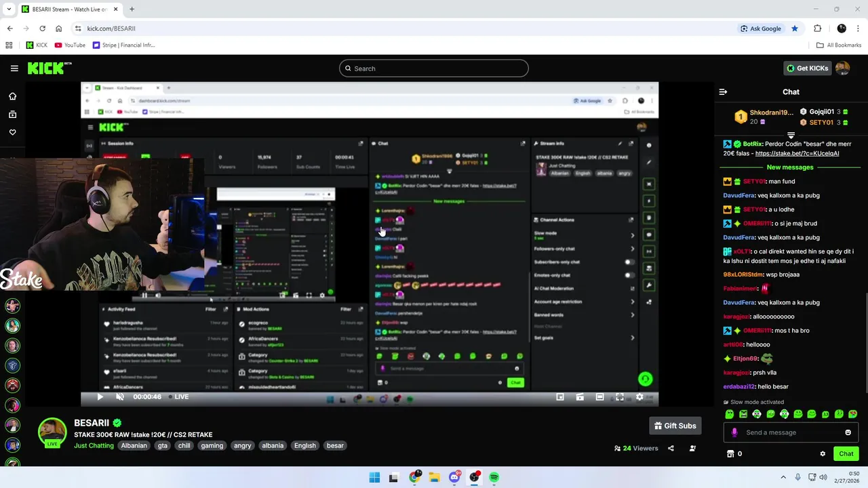This screenshot has width=868, height=488.
Task: Click the follow user icon near share
Action: tap(692, 448)
